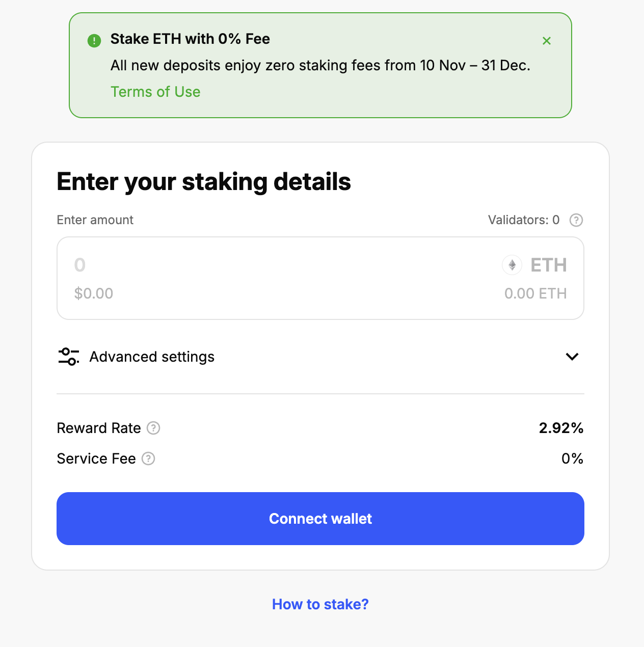644x647 pixels.
Task: Click the Connect wallet button
Action: 320,519
